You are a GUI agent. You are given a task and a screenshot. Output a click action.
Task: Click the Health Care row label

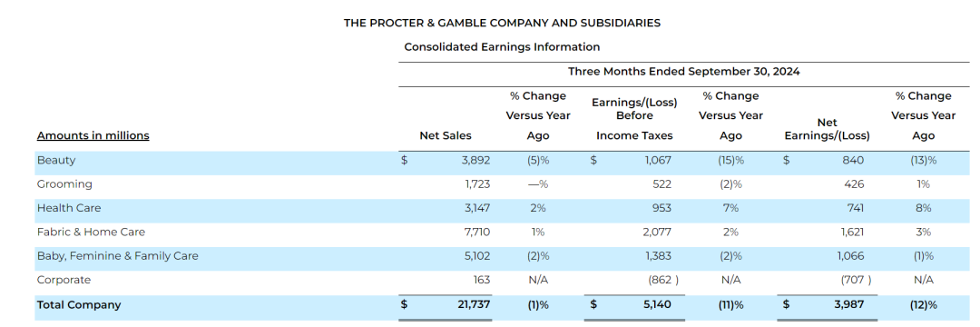click(x=69, y=208)
